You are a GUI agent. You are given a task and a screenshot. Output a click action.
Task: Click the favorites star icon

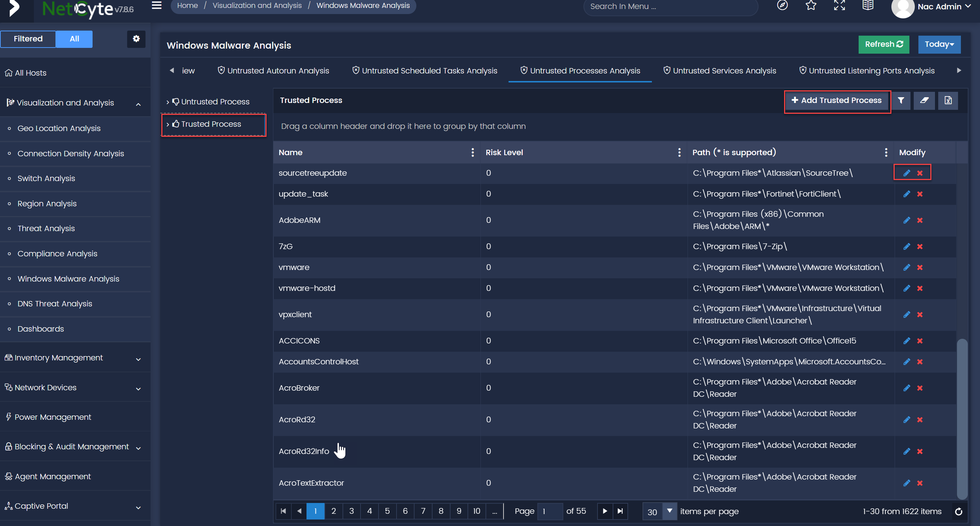coord(811,5)
